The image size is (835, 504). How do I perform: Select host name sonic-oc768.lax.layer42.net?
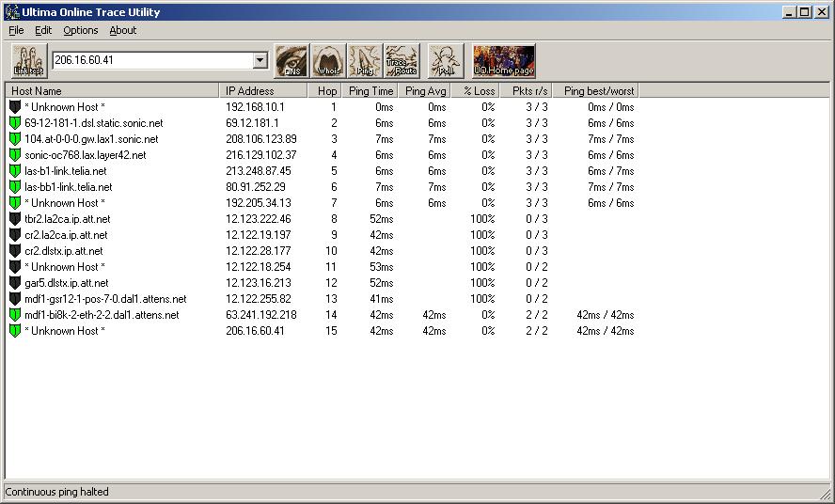[x=86, y=155]
